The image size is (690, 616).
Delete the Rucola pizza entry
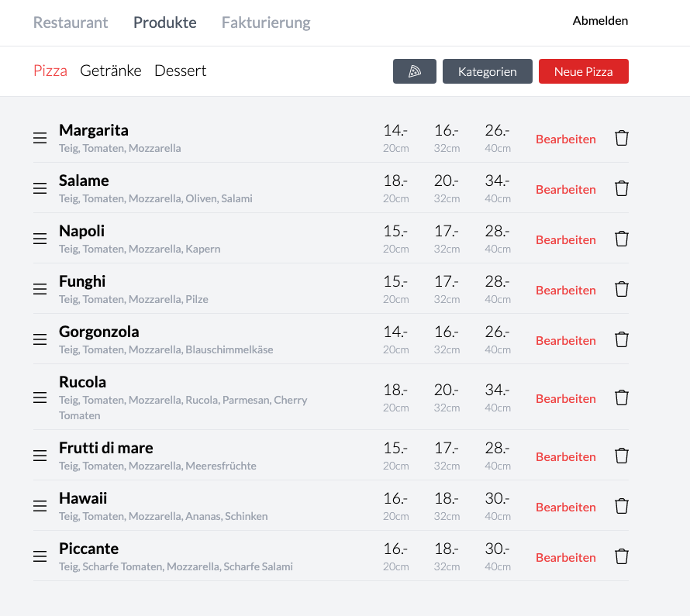click(x=621, y=398)
